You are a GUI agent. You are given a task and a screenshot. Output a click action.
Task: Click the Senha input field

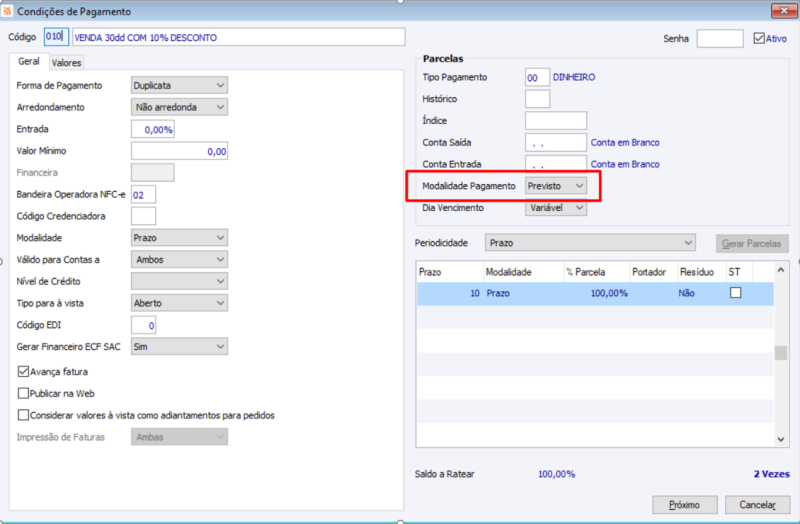(x=720, y=38)
